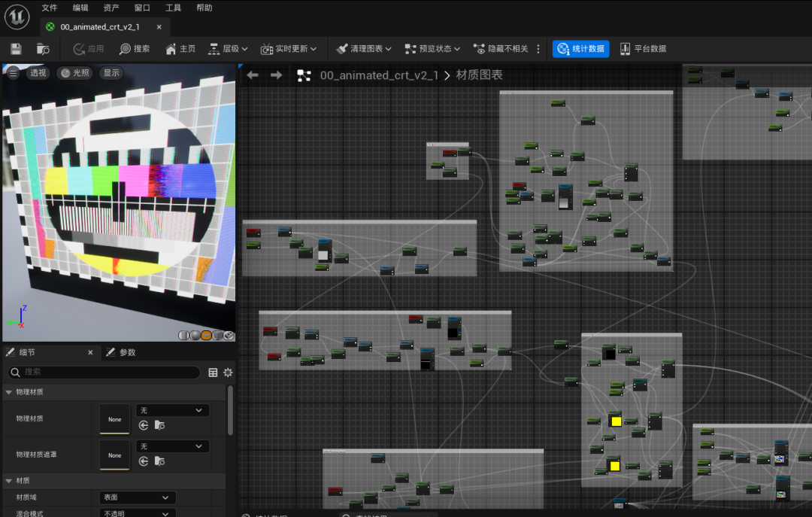The height and width of the screenshot is (517, 812).
Task: Switch to the 细节 details tab
Action: point(27,353)
